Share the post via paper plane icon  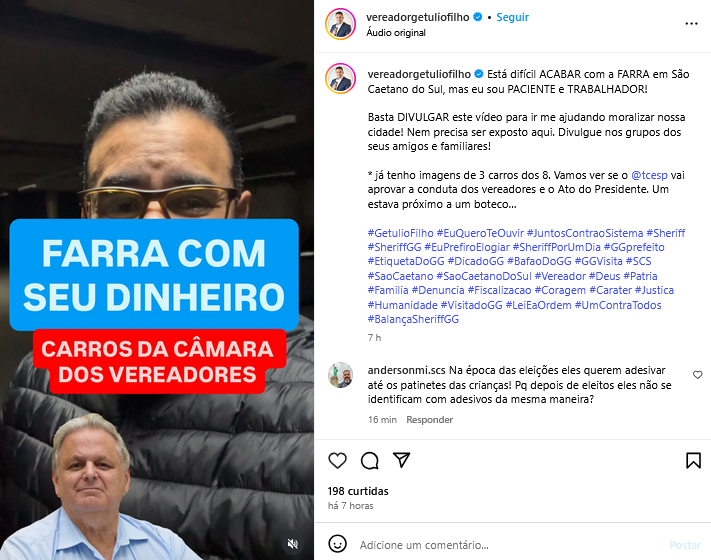[x=402, y=460]
